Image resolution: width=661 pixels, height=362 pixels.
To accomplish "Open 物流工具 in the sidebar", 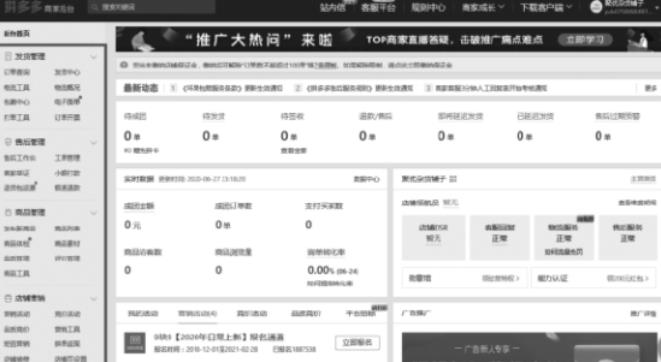I will pyautogui.click(x=17, y=87).
